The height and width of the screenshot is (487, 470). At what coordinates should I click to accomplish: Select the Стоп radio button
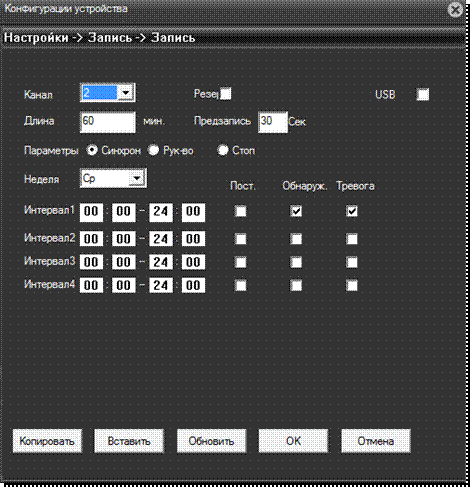coord(223,150)
